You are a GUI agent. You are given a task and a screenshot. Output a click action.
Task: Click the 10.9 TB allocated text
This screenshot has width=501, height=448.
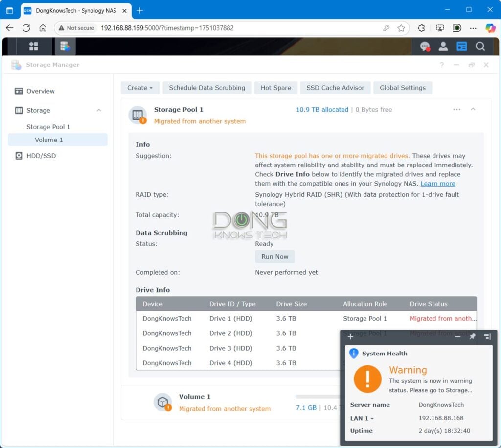[322, 109]
